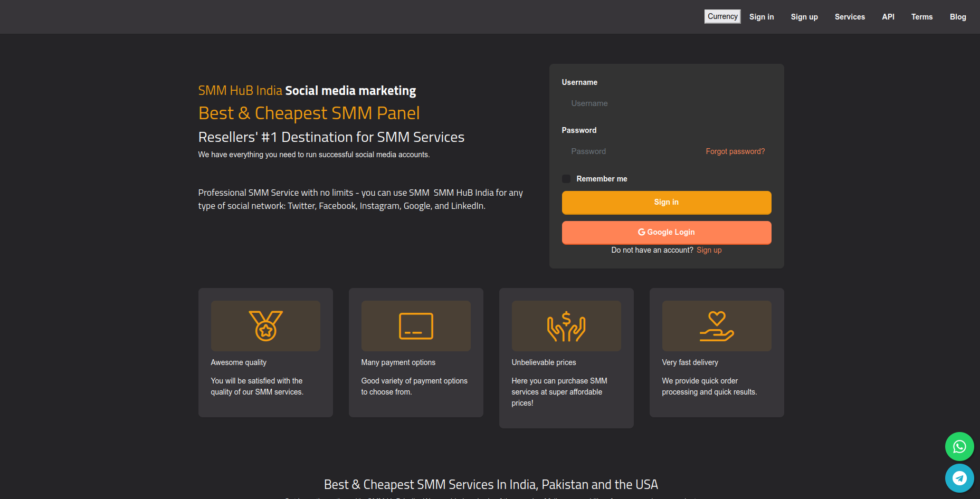
Task: Click the hands with dollar icon
Action: tap(566, 326)
